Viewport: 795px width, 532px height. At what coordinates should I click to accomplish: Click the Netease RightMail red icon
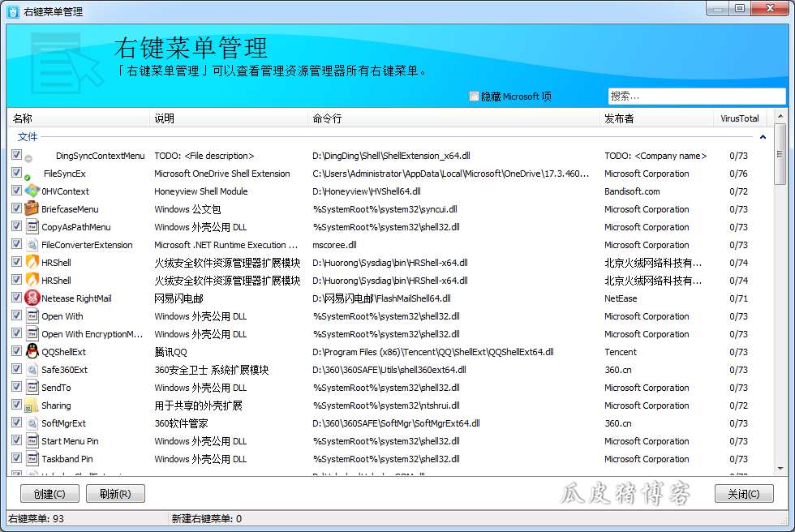click(32, 298)
